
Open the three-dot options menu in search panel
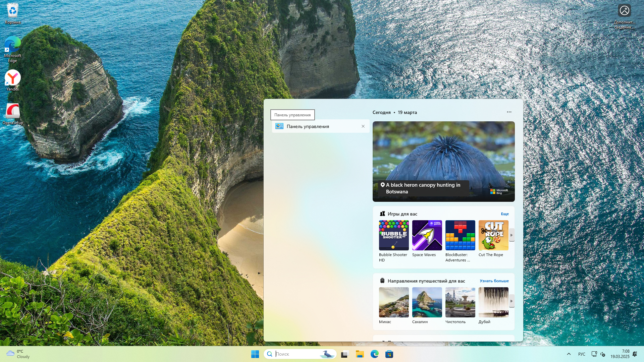509,112
